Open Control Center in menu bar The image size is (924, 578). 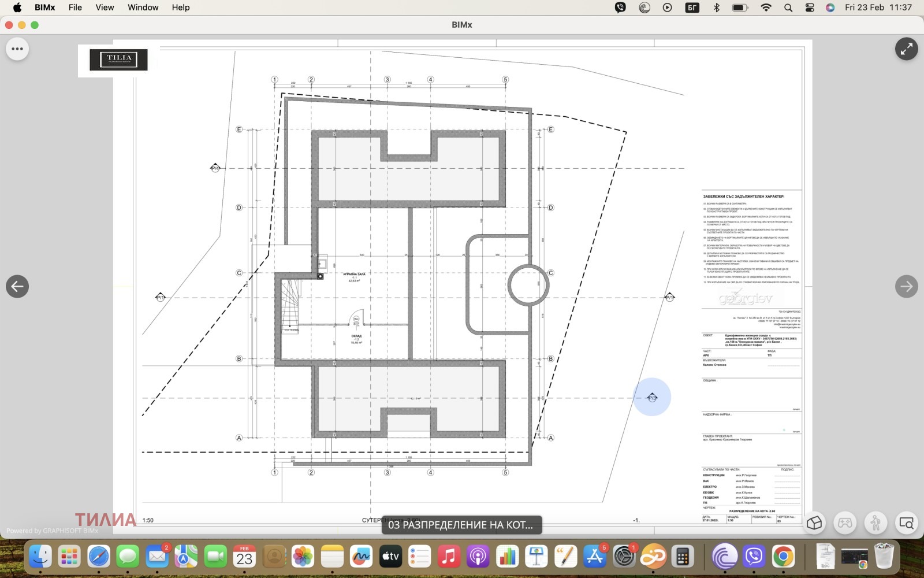coord(810,8)
